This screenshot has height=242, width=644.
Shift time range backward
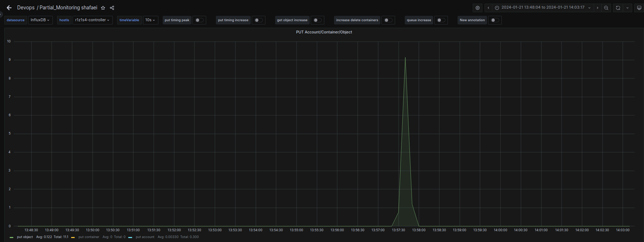point(488,8)
